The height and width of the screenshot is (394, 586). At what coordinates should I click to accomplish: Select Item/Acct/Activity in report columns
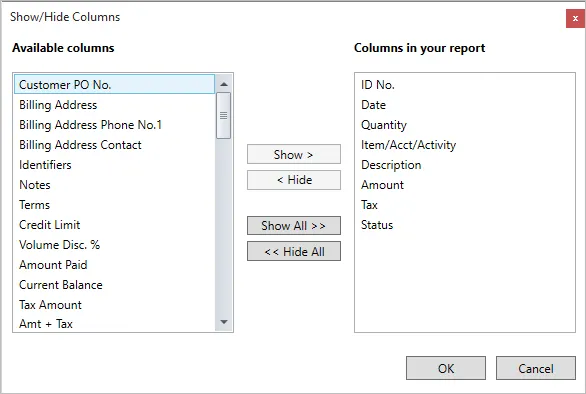pos(465,145)
